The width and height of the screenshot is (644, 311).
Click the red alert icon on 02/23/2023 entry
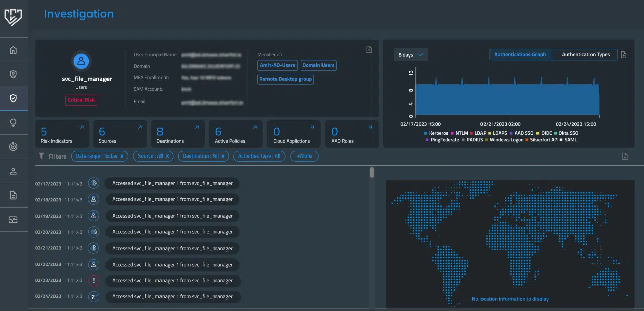(93, 281)
